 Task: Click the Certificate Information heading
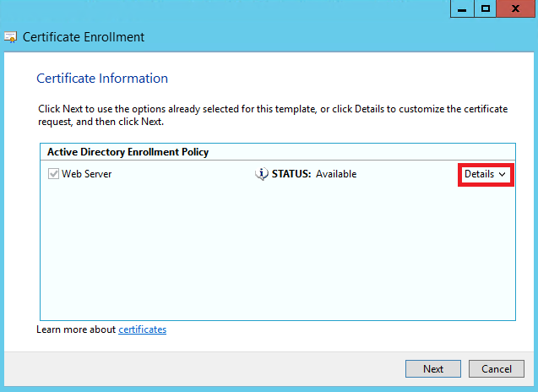pyautogui.click(x=102, y=79)
